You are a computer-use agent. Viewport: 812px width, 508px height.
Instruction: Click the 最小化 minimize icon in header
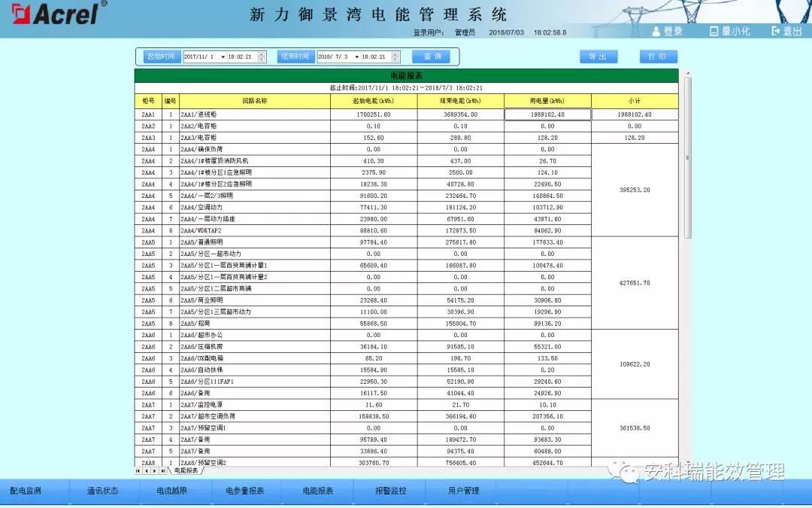tap(714, 32)
